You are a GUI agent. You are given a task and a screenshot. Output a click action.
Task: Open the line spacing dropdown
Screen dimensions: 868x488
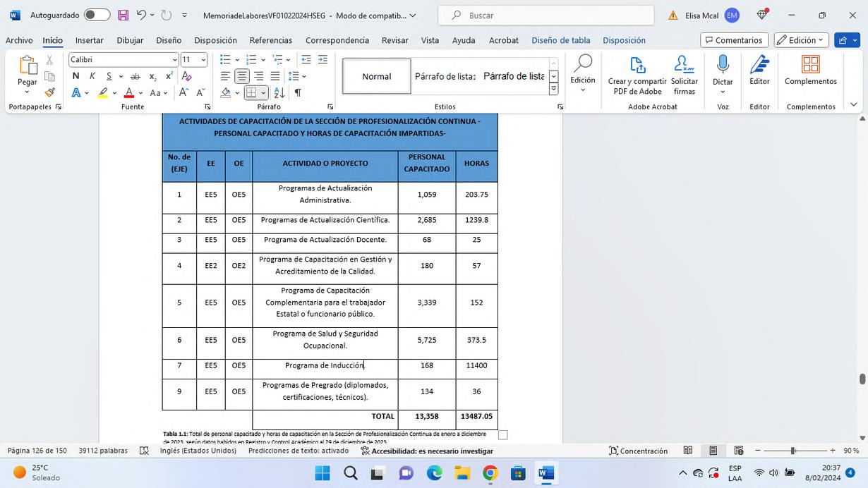(303, 76)
